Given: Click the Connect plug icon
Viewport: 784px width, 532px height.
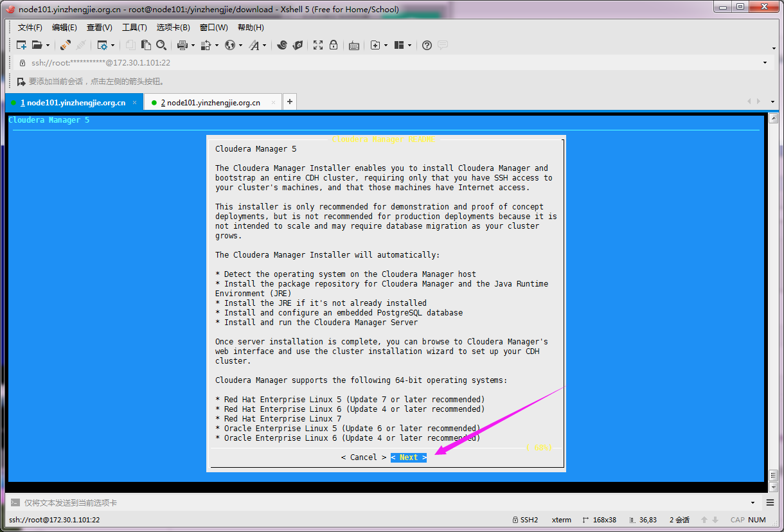Looking at the screenshot, I should point(65,45).
